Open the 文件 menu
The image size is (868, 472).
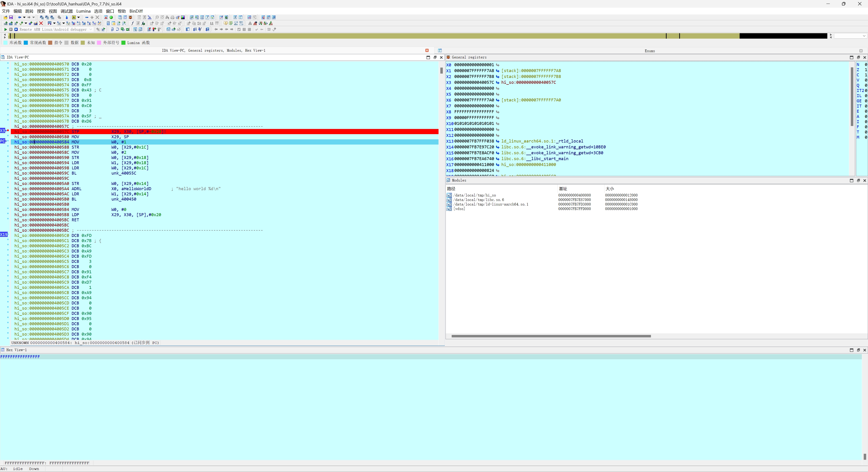[6, 11]
